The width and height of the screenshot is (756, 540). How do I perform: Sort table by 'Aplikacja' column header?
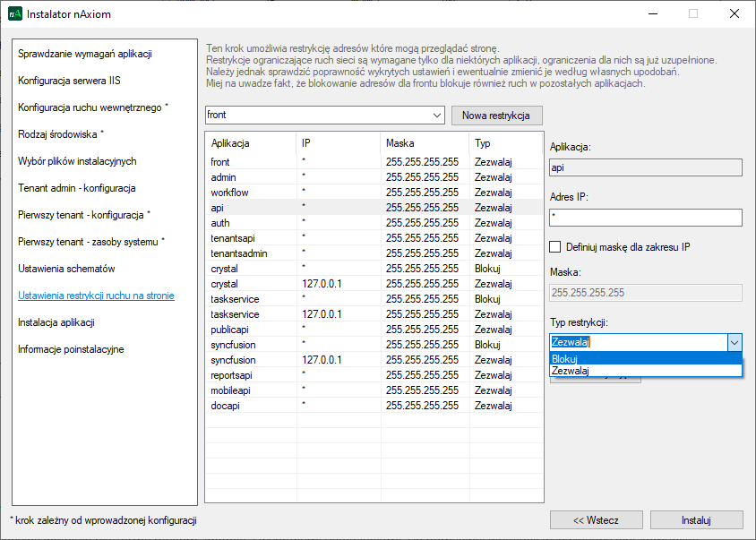coord(251,143)
